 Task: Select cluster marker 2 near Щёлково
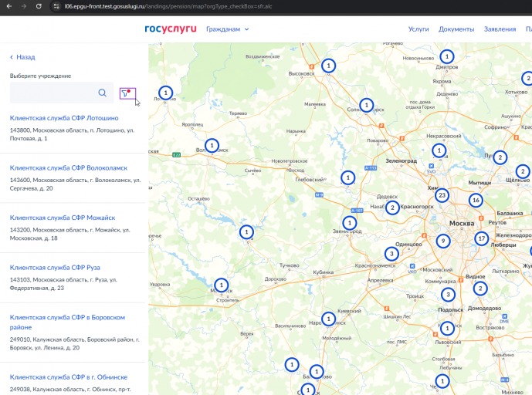(523, 171)
